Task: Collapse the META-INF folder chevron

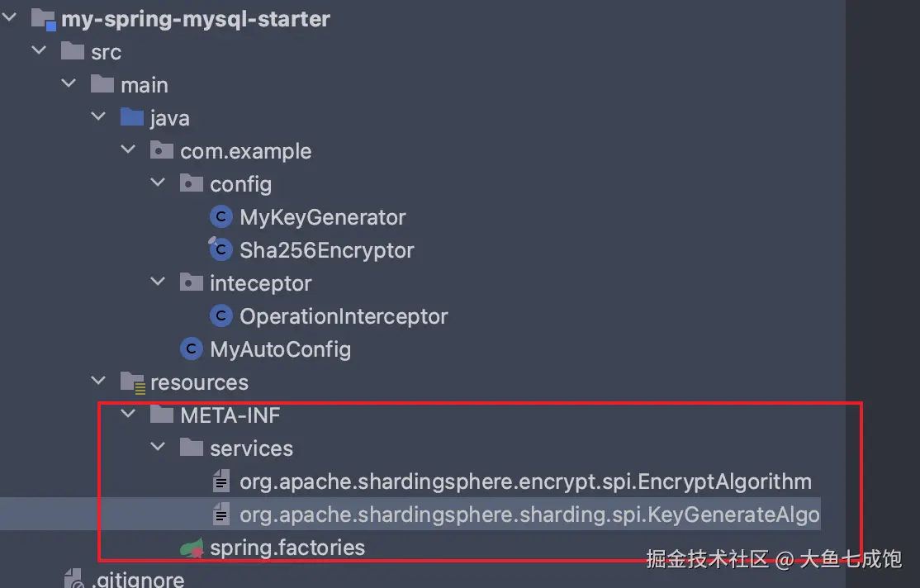Action: click(x=128, y=415)
